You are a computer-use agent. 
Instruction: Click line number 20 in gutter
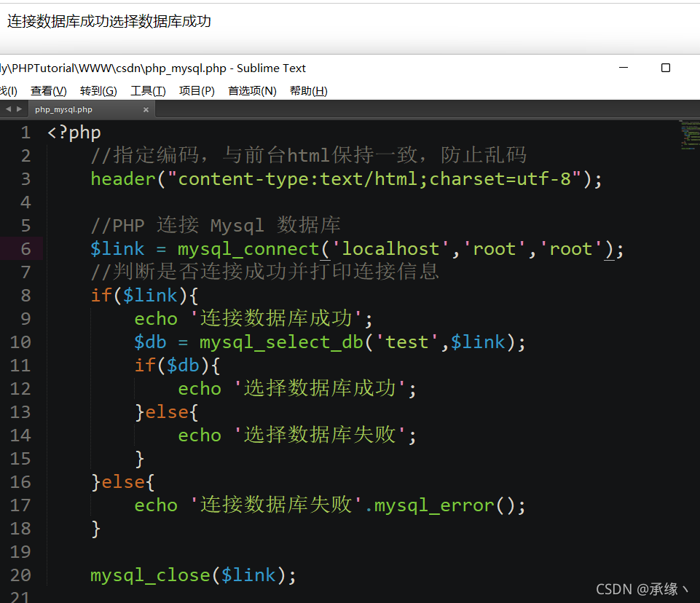pyautogui.click(x=20, y=575)
